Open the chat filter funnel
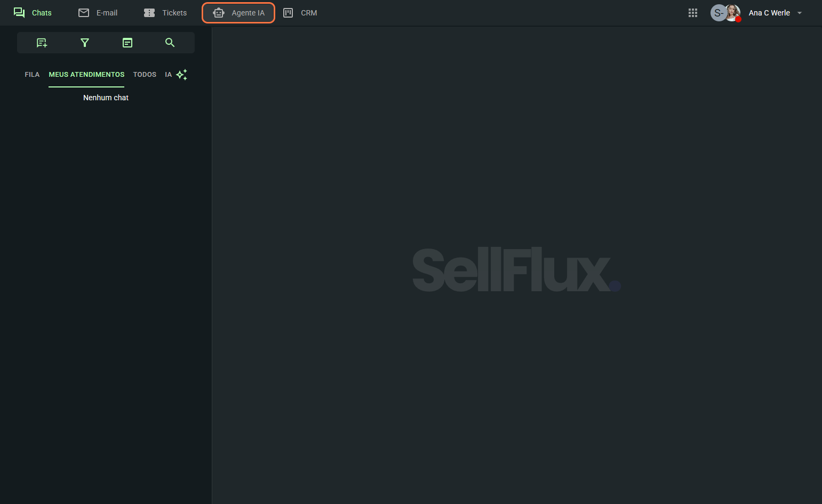This screenshot has width=822, height=504. pyautogui.click(x=85, y=43)
